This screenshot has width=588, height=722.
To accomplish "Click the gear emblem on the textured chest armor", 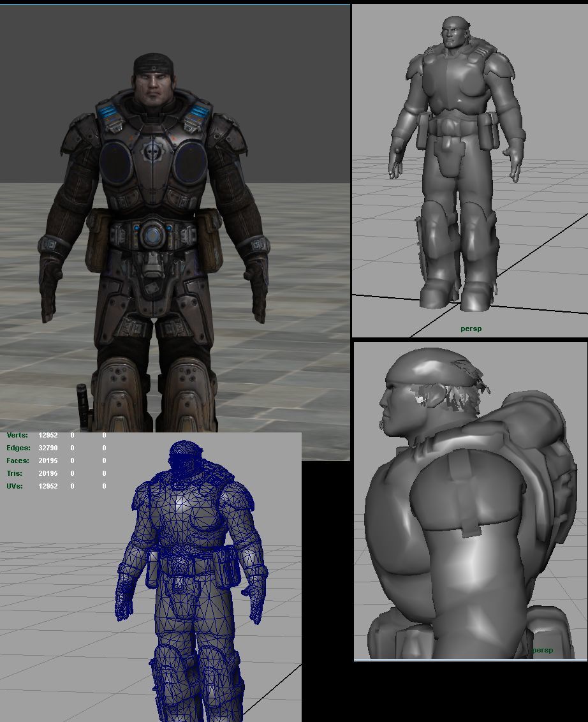I will [x=153, y=152].
